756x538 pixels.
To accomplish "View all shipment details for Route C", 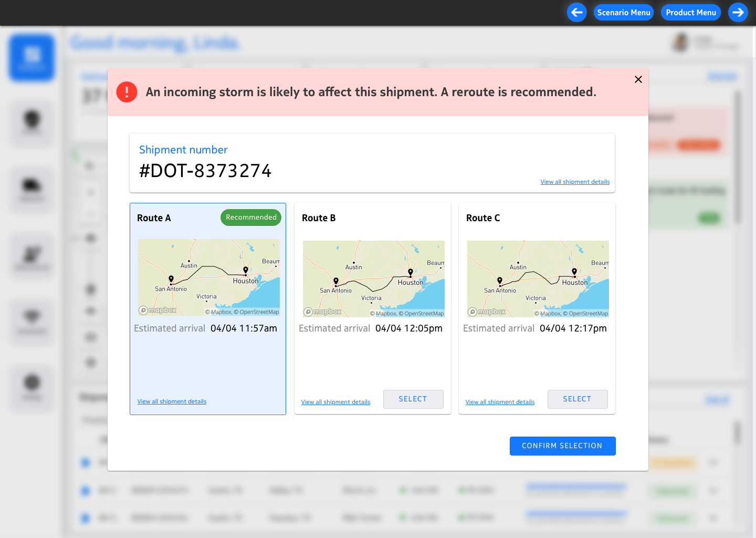I will point(500,402).
